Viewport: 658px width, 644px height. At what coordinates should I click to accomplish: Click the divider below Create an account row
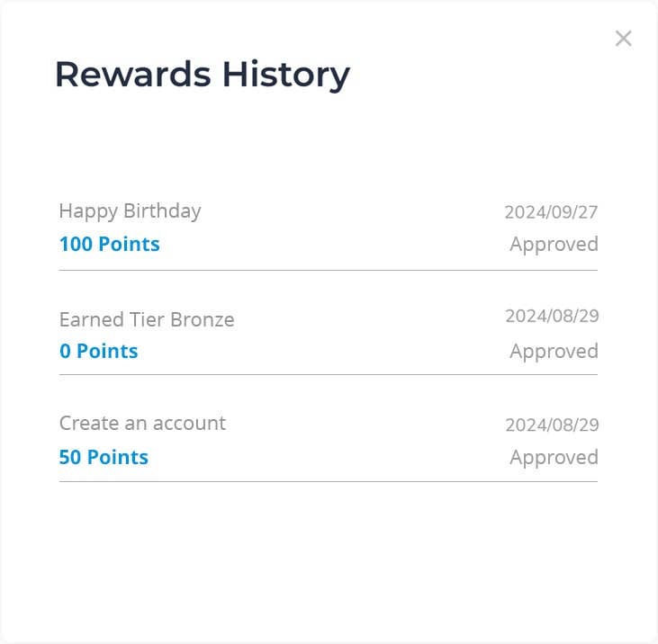click(x=329, y=482)
